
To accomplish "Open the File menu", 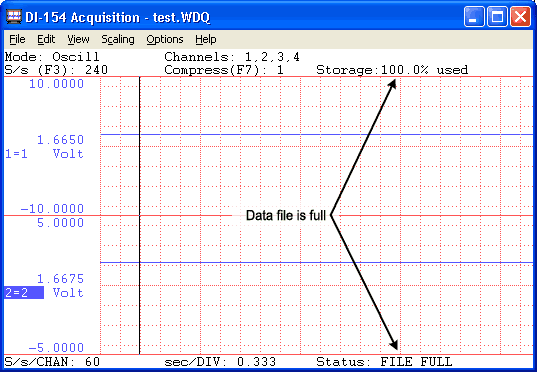I will tap(17, 39).
